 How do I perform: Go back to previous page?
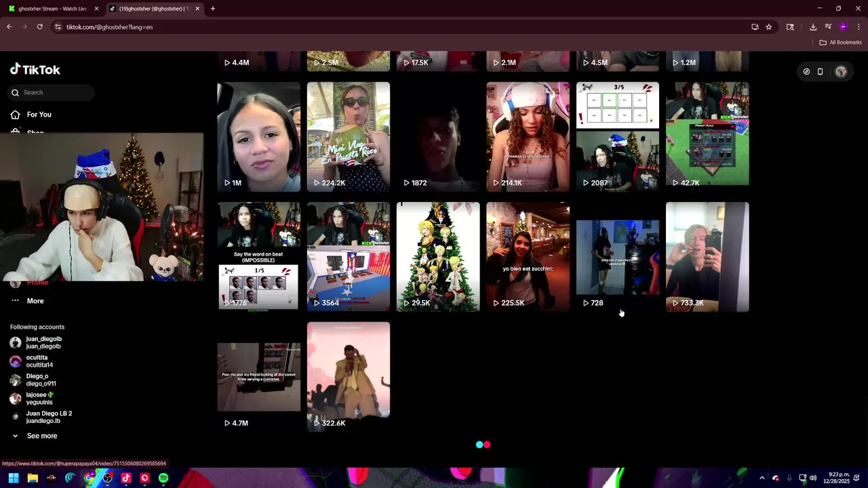coord(9,27)
